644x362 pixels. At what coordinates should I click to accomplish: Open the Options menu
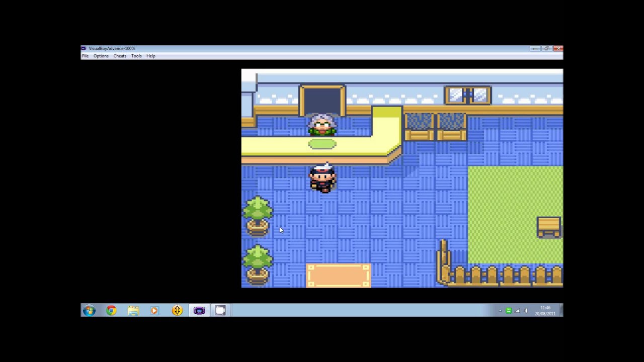coord(101,56)
